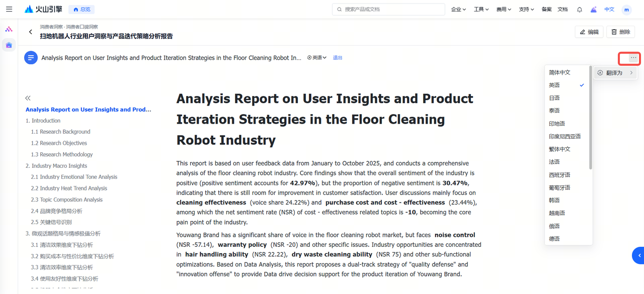
Task: Choose 简体中文 as translation language
Action: [x=559, y=72]
